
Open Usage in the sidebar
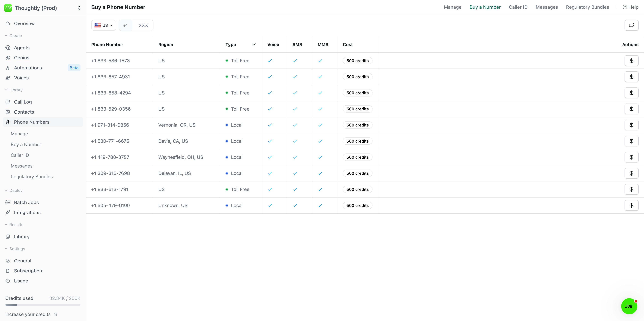(x=43, y=281)
